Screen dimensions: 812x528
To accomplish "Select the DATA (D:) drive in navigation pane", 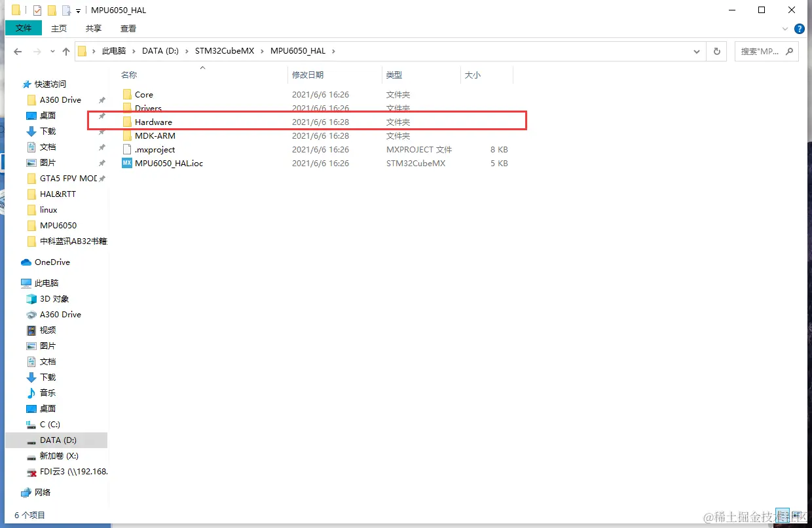I will point(56,440).
